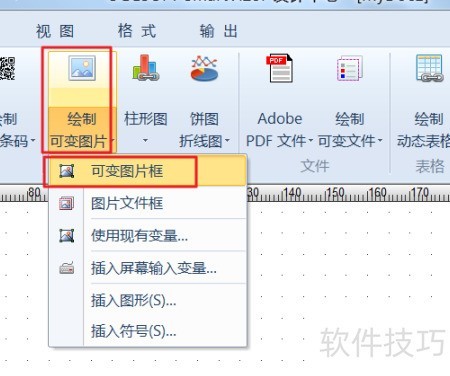This screenshot has width=450, height=376.
Task: Open the PDF 文件 dropdown arrow
Action: [x=310, y=141]
